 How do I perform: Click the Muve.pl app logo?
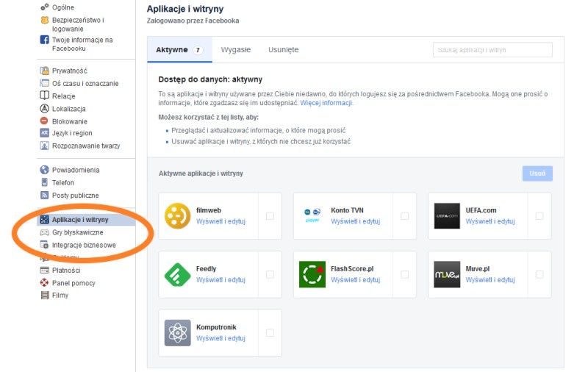click(x=447, y=274)
